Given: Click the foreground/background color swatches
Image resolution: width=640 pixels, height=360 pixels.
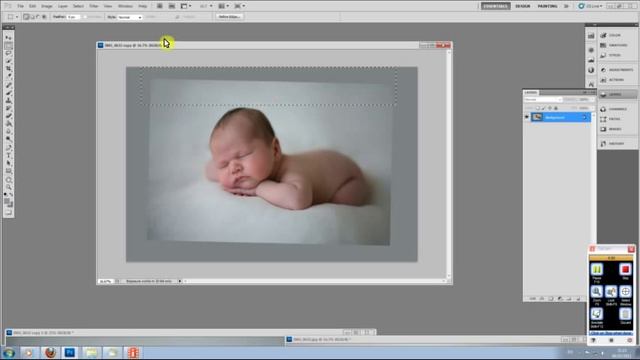Looking at the screenshot, I should coord(9,202).
